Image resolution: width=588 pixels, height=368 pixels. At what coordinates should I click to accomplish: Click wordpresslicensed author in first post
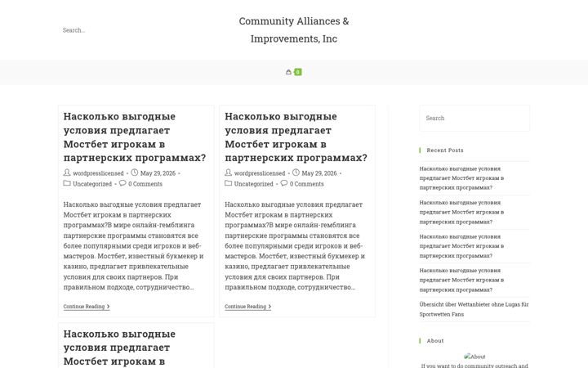[x=98, y=173]
